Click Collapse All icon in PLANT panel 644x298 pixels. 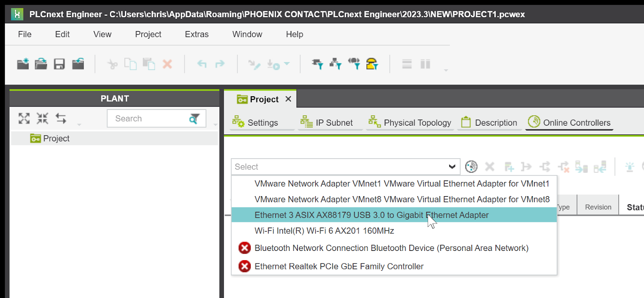coord(42,118)
